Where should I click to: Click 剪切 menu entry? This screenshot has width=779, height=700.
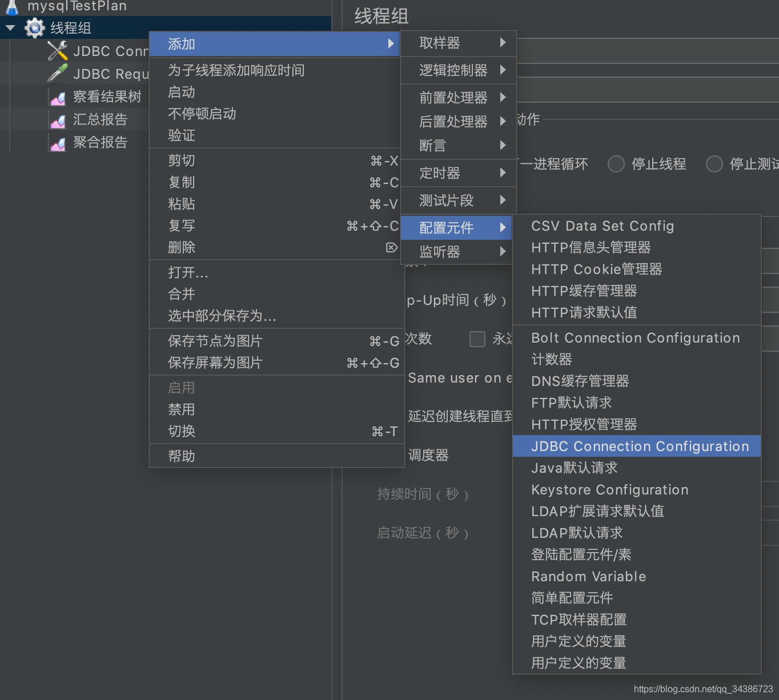[x=274, y=160]
